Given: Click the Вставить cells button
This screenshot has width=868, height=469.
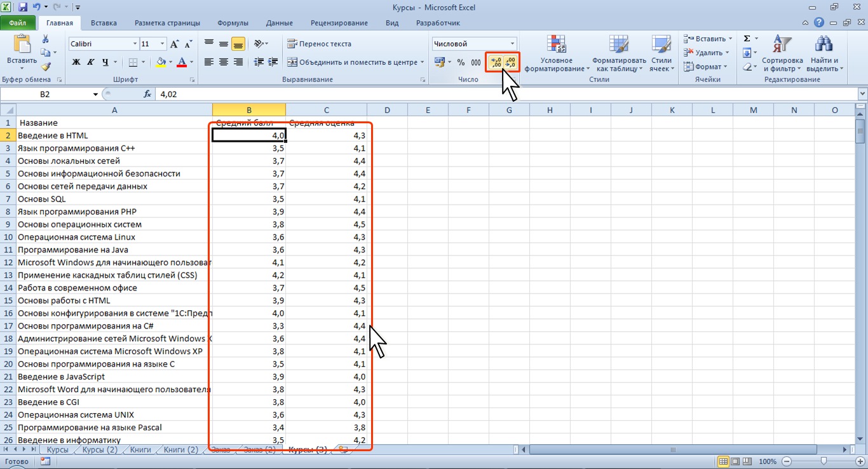Looking at the screenshot, I should click(x=707, y=39).
